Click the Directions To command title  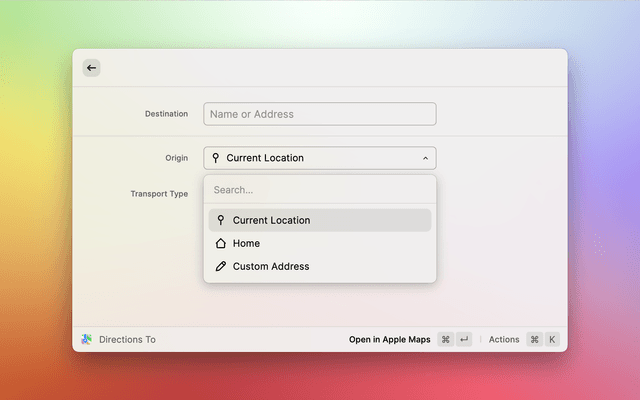[127, 340]
